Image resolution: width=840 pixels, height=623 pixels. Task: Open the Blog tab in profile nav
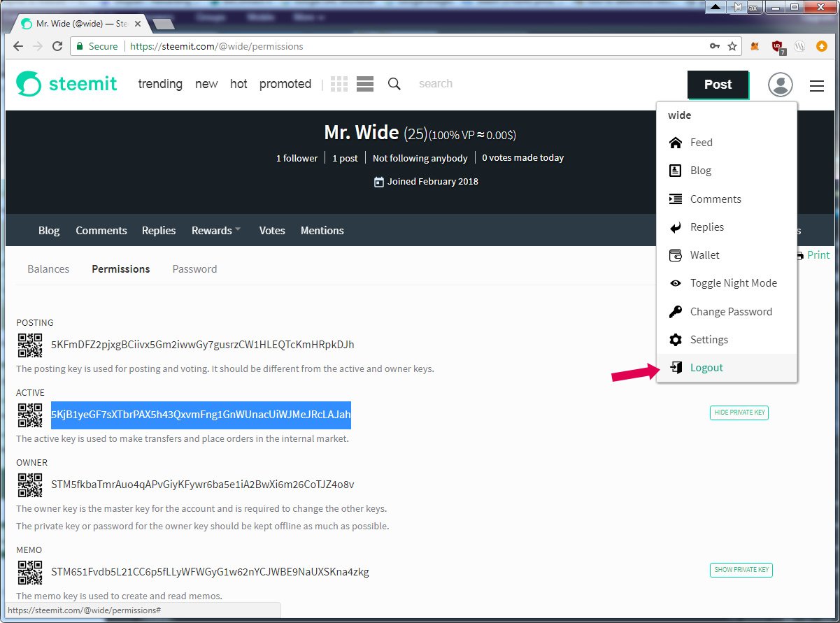pyautogui.click(x=49, y=231)
